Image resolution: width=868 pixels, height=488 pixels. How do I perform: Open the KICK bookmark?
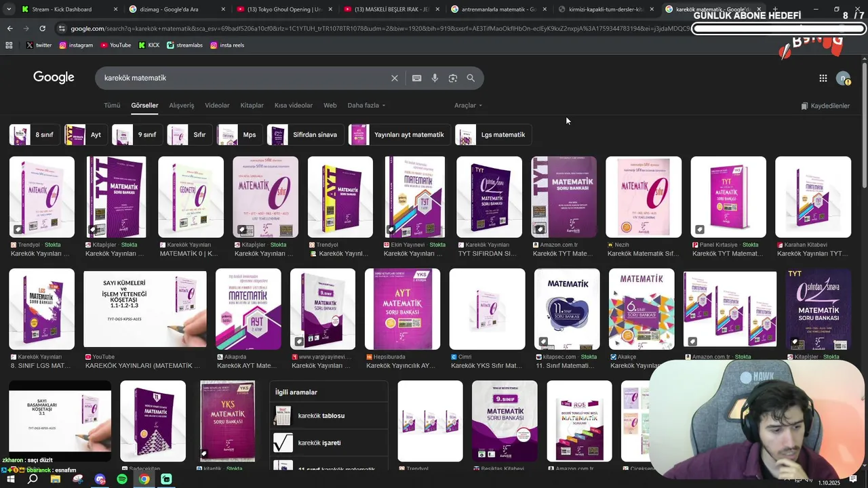[x=149, y=45]
